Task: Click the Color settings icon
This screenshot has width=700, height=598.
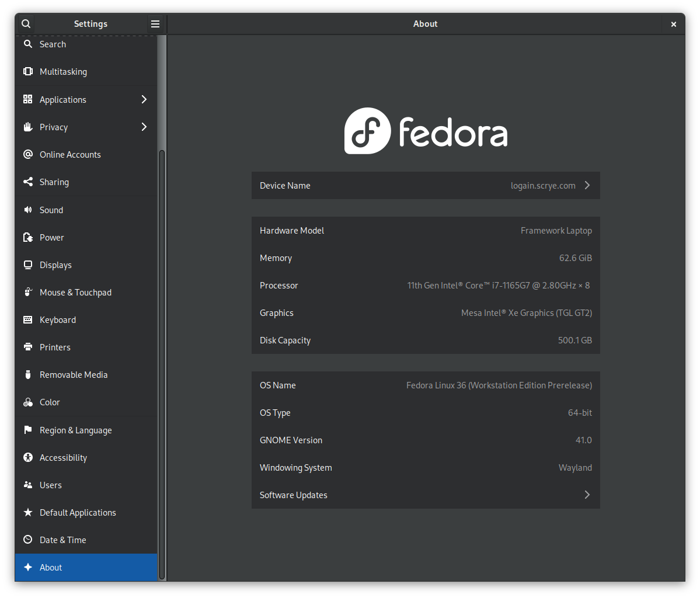Action: (x=27, y=402)
